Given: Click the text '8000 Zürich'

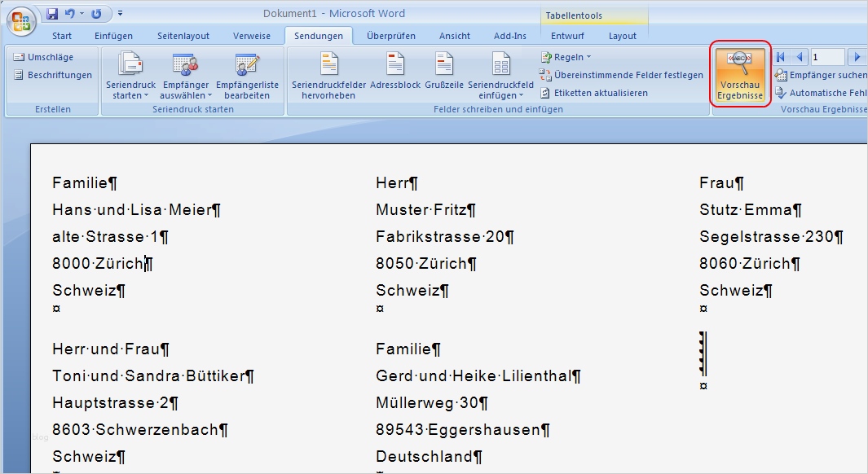Looking at the screenshot, I should (98, 264).
